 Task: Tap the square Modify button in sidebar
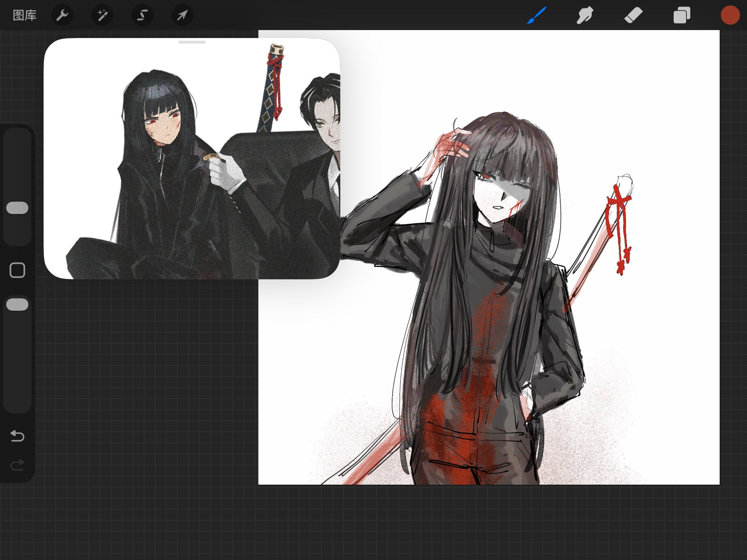coord(17,270)
